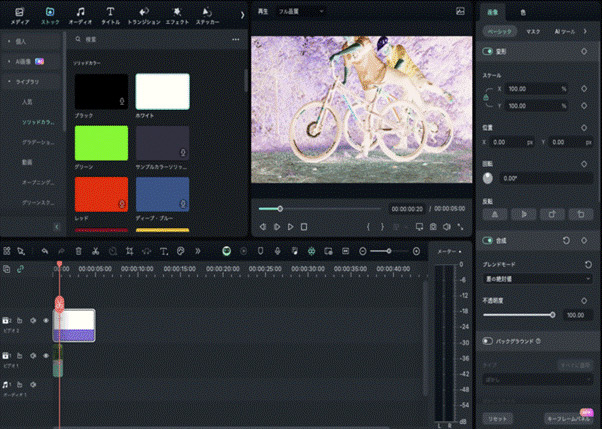Toggle the 合成 (Compositing) switch

click(x=489, y=241)
